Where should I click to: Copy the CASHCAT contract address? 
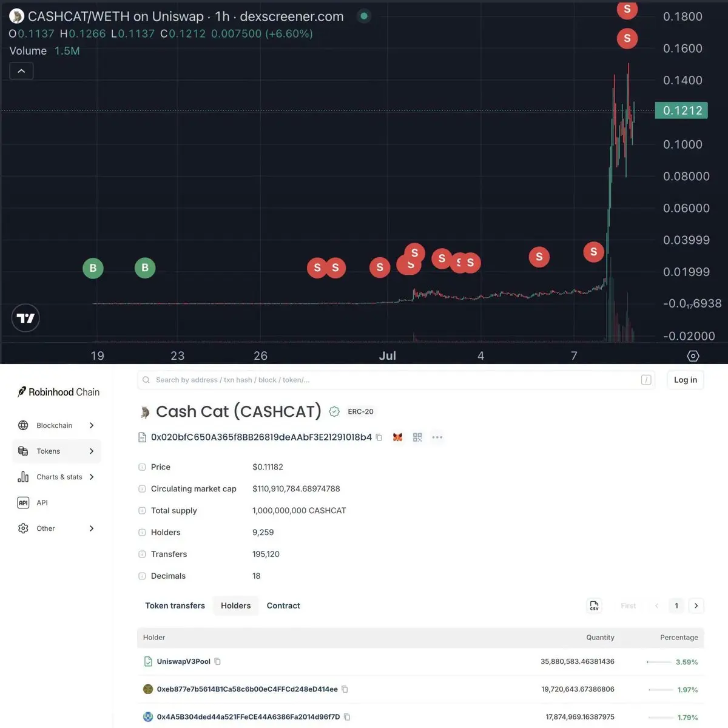[x=379, y=437]
